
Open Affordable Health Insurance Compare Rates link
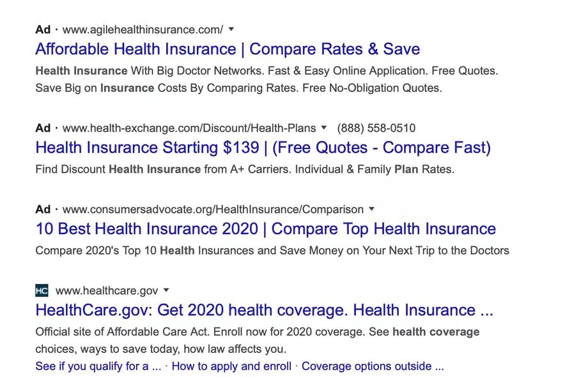(x=228, y=49)
